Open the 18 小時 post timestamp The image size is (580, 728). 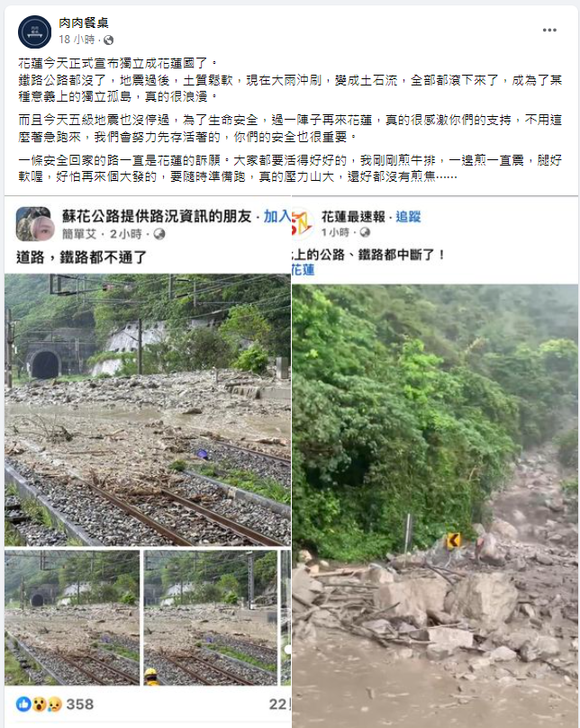coord(77,40)
